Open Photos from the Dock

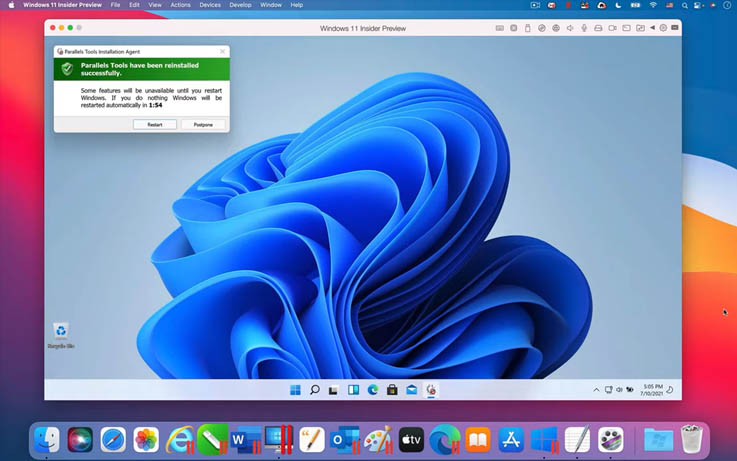coord(146,439)
